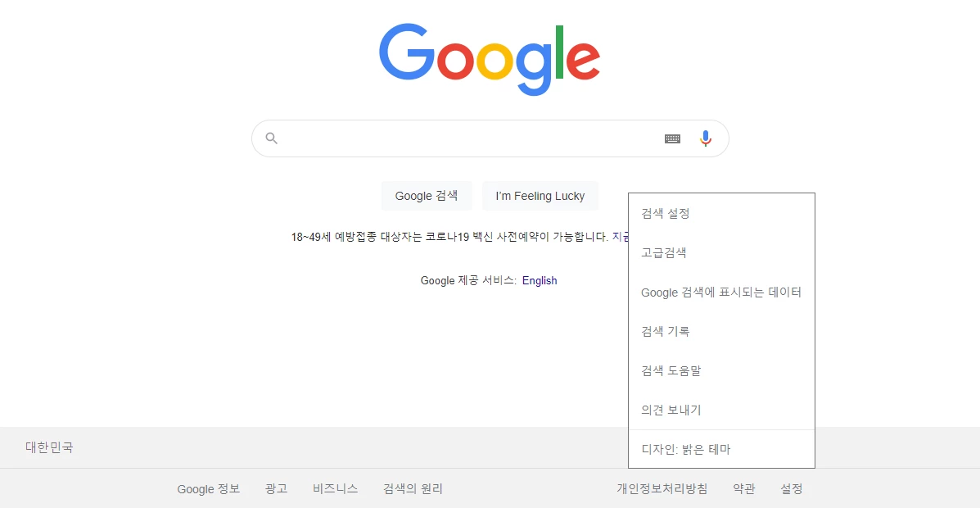Screen dimensions: 980x508
Task: Click the magnifying glass search icon
Action: pos(271,138)
